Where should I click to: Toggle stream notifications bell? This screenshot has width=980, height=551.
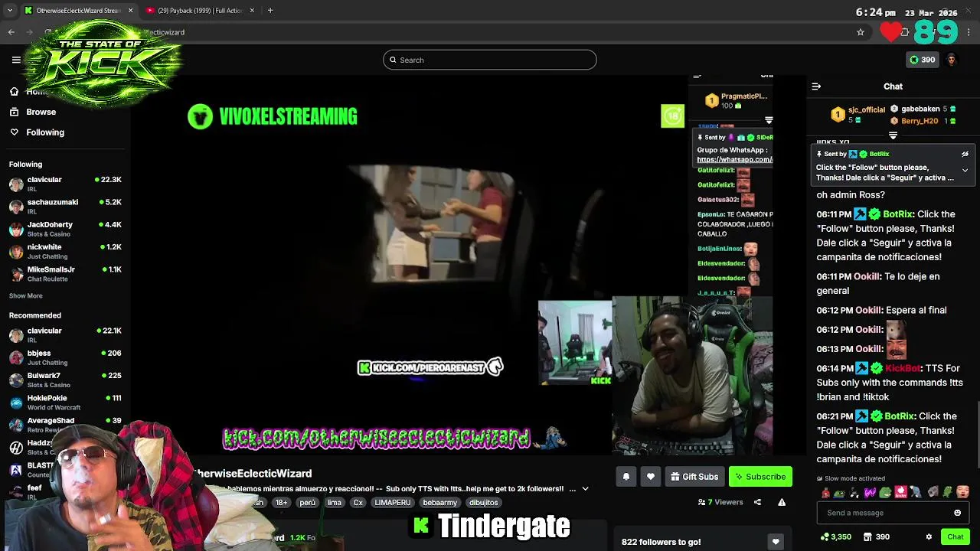point(626,477)
